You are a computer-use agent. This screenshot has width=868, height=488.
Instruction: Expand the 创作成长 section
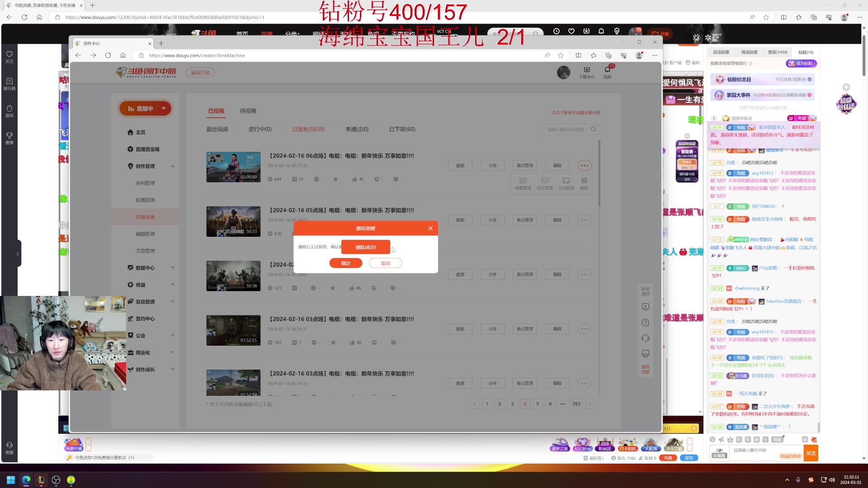click(x=172, y=369)
